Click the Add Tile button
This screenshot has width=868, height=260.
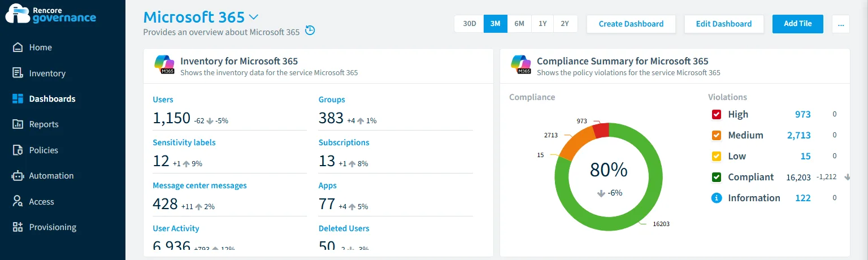click(798, 24)
